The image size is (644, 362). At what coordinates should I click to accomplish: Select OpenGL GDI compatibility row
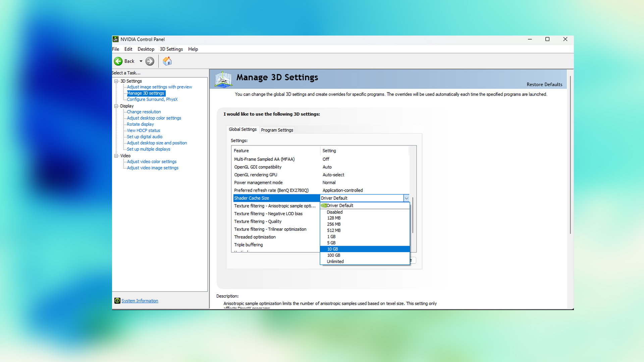(321, 167)
